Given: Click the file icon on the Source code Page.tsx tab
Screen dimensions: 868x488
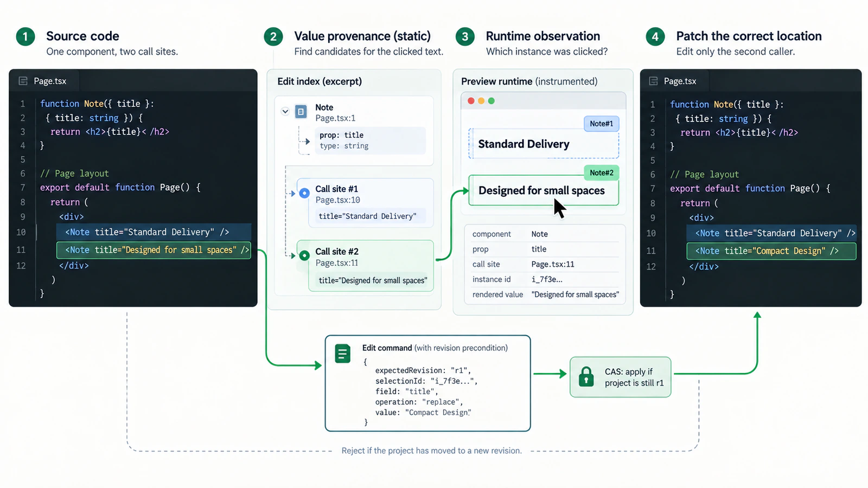Looking at the screenshot, I should click(23, 81).
